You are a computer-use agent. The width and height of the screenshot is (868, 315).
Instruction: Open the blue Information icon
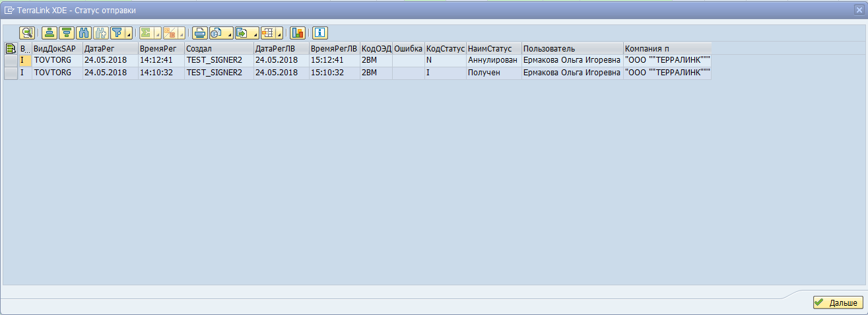point(320,32)
